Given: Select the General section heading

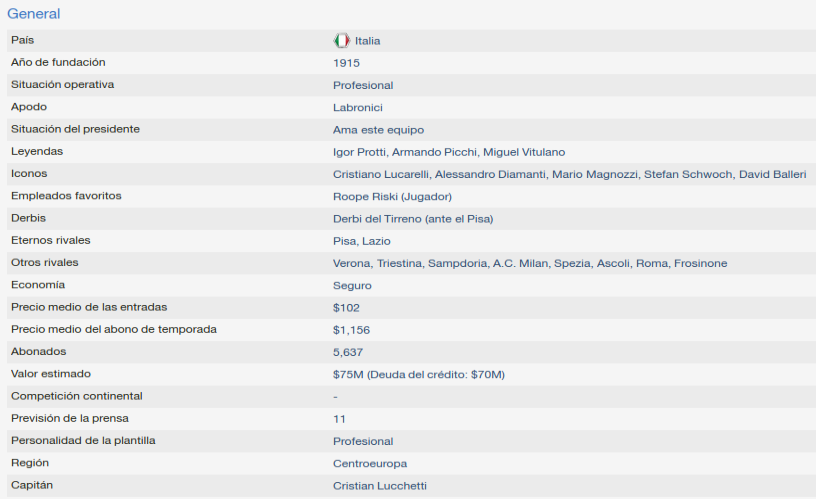Looking at the screenshot, I should click(x=34, y=14).
